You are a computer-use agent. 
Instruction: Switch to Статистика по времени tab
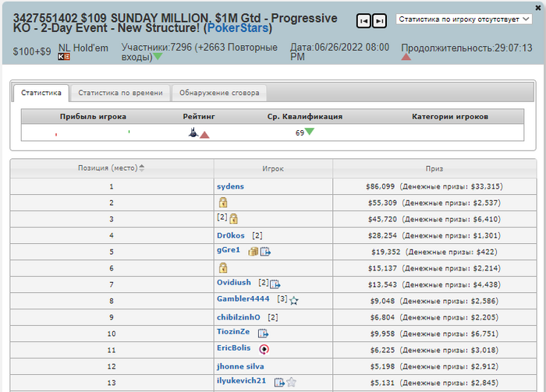click(x=120, y=93)
